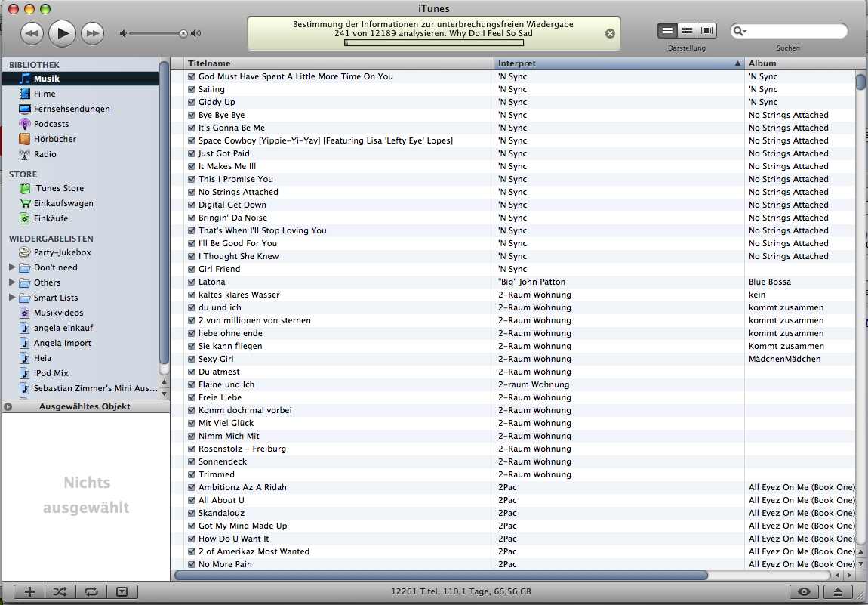
Task: Skip to previous track button
Action: (x=32, y=33)
